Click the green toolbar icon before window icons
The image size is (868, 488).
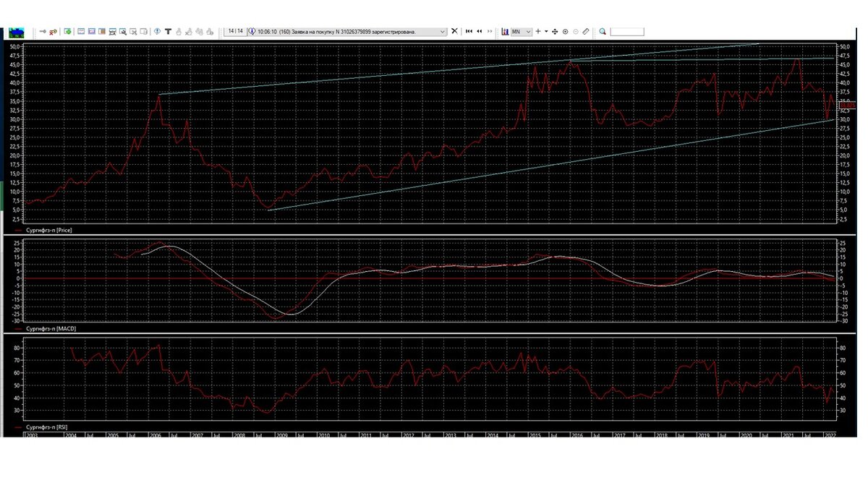67,31
